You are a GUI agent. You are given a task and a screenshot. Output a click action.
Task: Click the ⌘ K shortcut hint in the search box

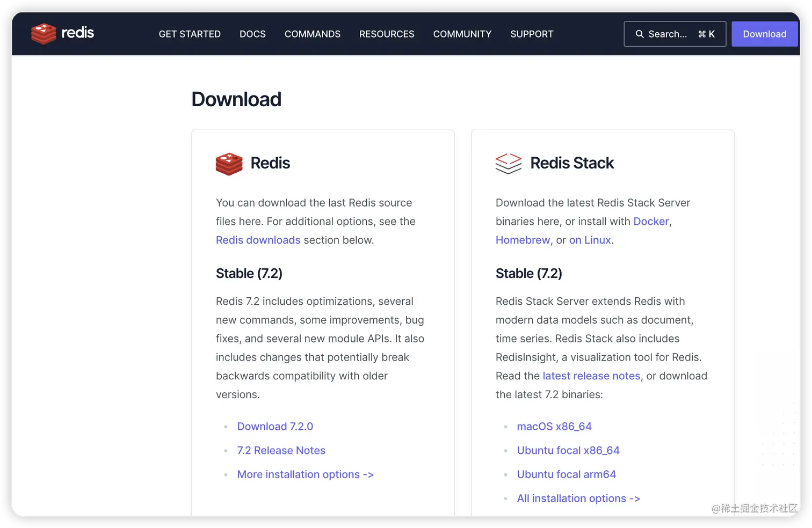click(x=706, y=34)
